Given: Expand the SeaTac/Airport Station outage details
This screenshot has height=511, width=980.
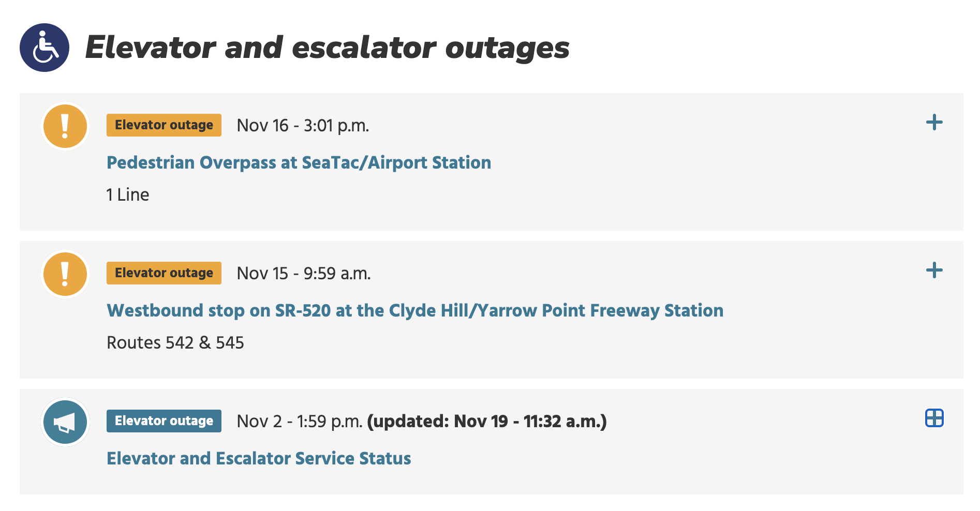Looking at the screenshot, I should tap(934, 123).
